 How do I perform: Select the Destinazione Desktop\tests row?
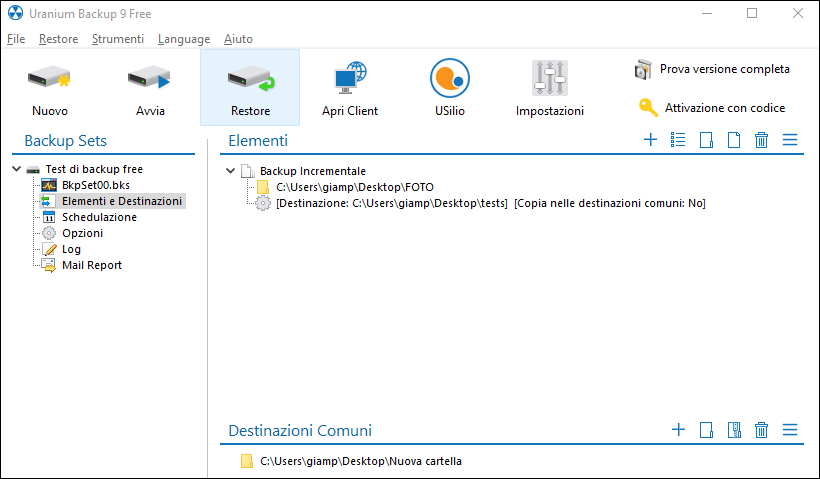[491, 203]
